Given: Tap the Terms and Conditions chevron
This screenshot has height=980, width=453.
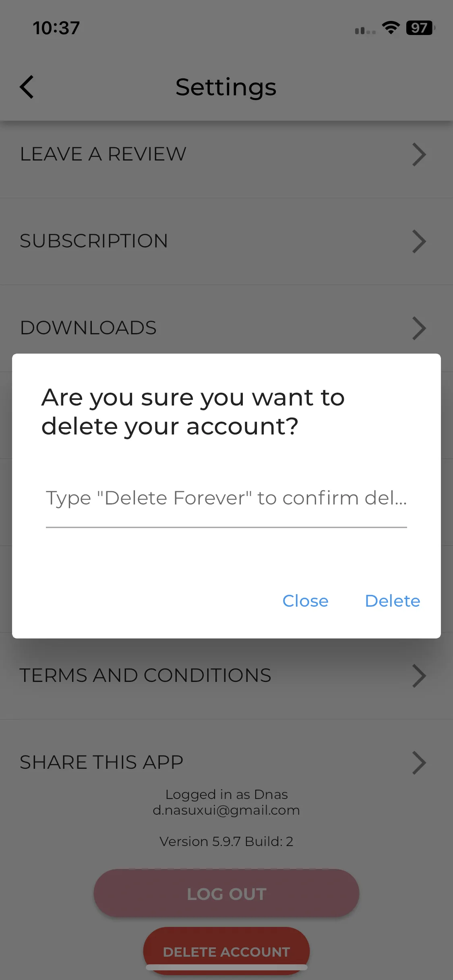Looking at the screenshot, I should click(419, 676).
